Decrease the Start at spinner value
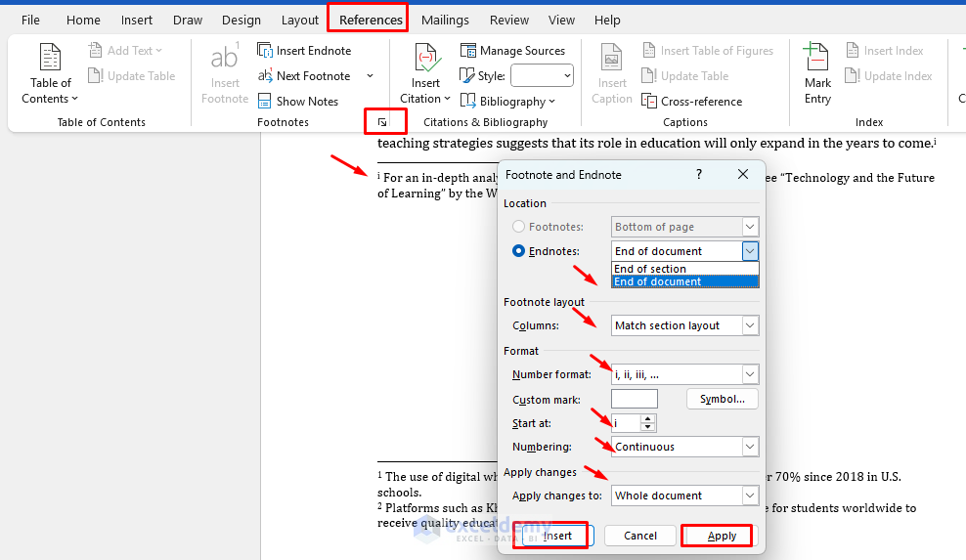This screenshot has width=966, height=560. tap(647, 427)
